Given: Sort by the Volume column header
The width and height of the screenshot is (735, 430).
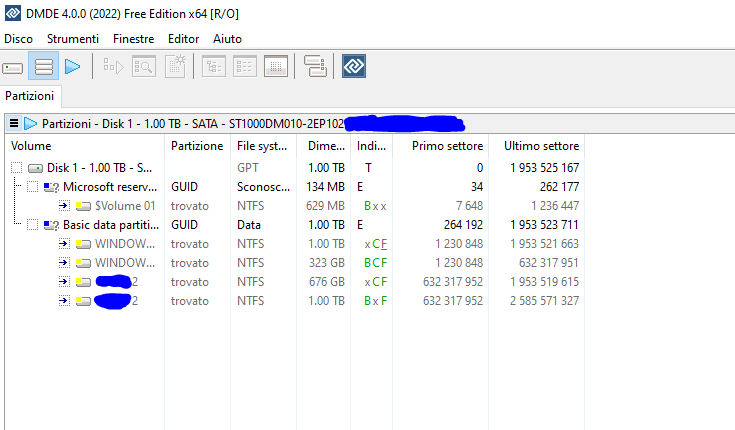Looking at the screenshot, I should point(85,146).
